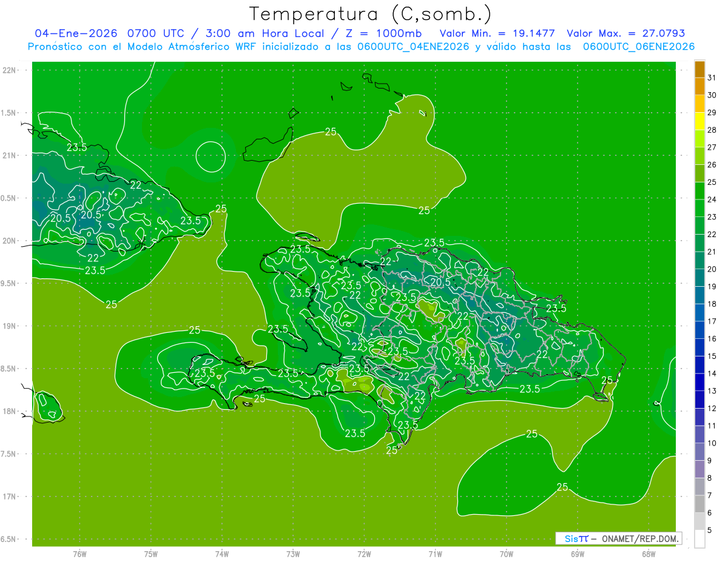Image resolution: width=728 pixels, height=562 pixels.
Task: Click the "75W" longitude axis label
Action: pos(150,554)
